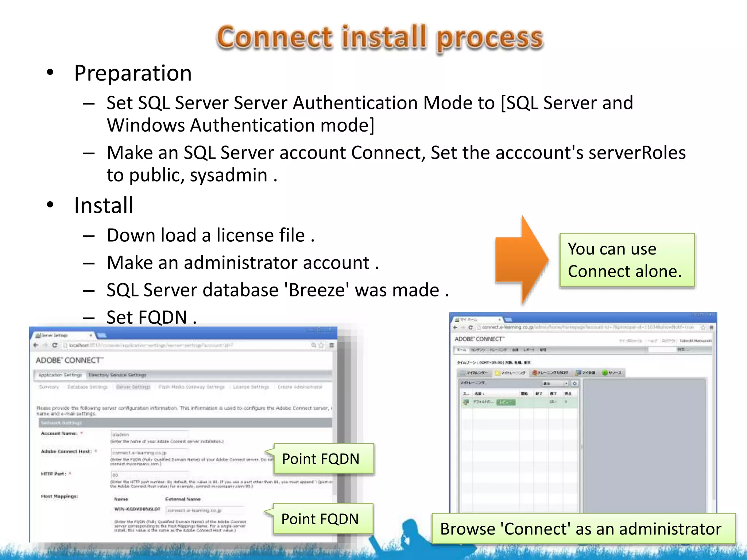Bookmark connect.e-learning.co.jp page with star icon
The height and width of the screenshot is (560, 747).
click(703, 327)
